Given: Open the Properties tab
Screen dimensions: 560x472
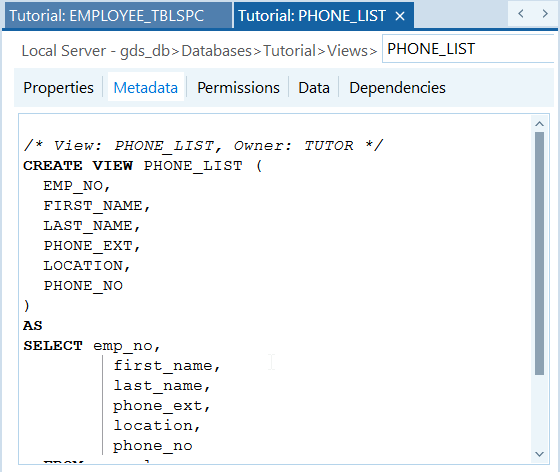Looking at the screenshot, I should point(58,87).
